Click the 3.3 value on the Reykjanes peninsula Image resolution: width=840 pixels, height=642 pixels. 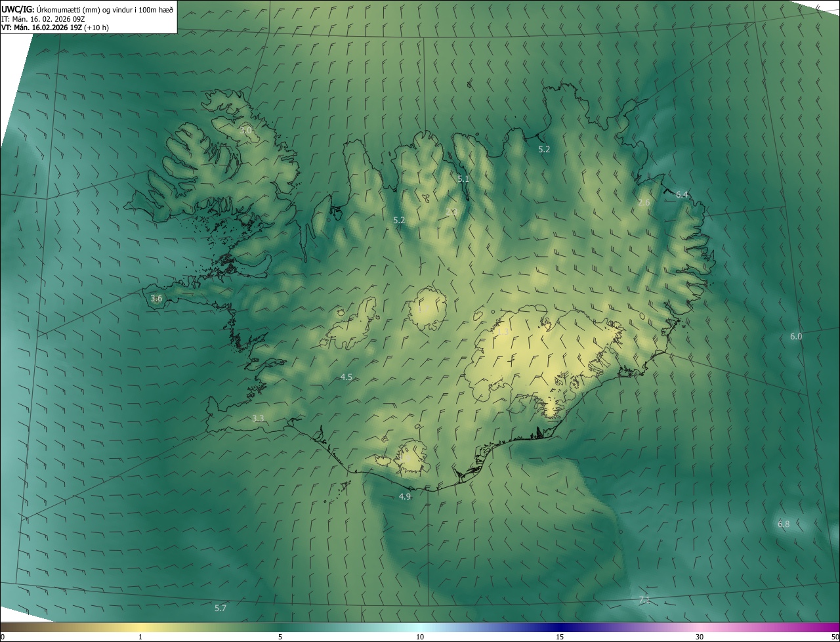[x=258, y=418]
